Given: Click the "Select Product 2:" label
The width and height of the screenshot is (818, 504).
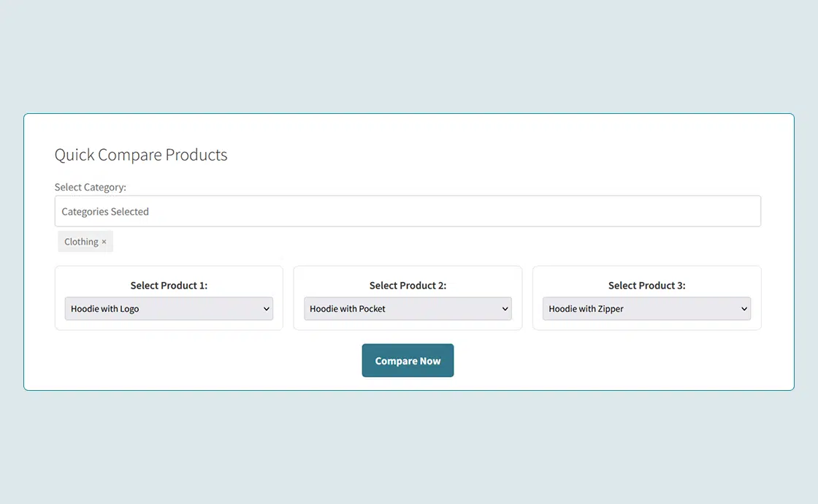Looking at the screenshot, I should (408, 286).
